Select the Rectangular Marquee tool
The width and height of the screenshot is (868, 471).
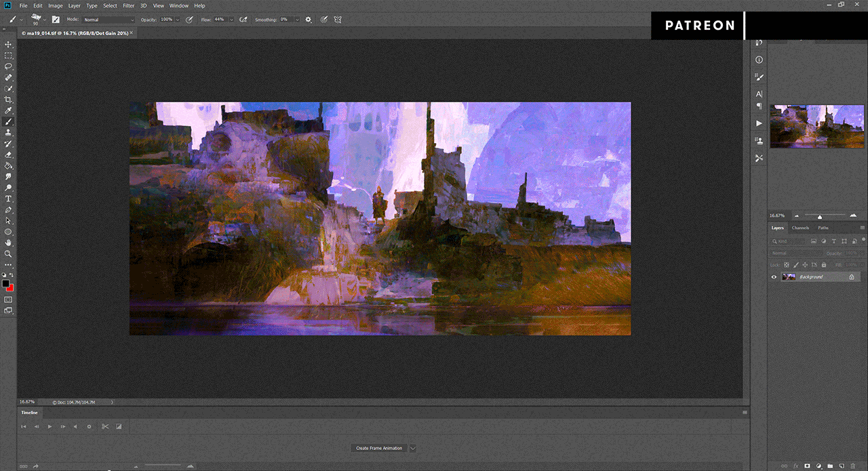[x=8, y=56]
